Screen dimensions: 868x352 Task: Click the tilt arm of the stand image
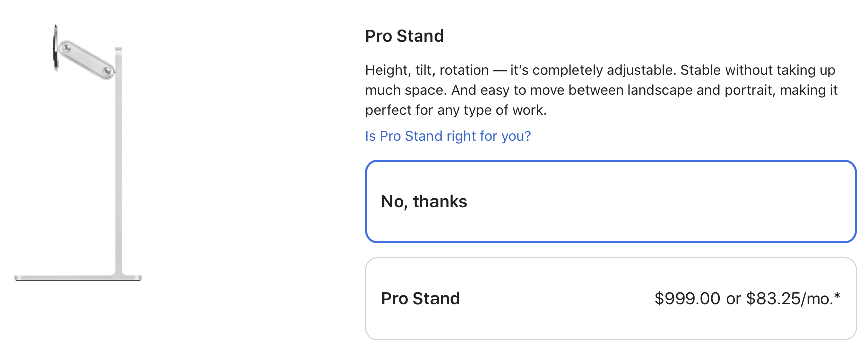pos(86,60)
